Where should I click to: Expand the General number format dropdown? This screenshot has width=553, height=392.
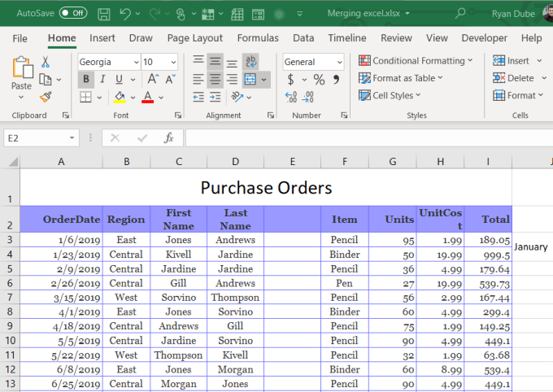pos(338,62)
